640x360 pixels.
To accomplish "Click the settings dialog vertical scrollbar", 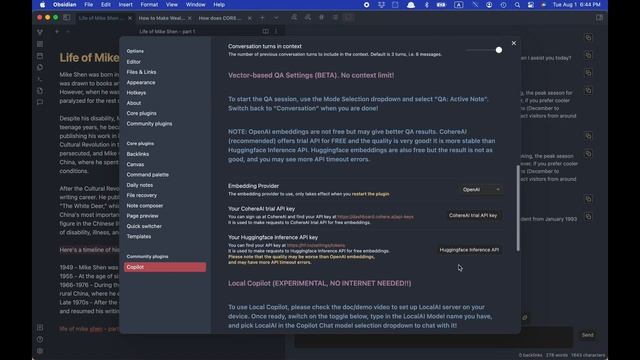I will pos(518,208).
